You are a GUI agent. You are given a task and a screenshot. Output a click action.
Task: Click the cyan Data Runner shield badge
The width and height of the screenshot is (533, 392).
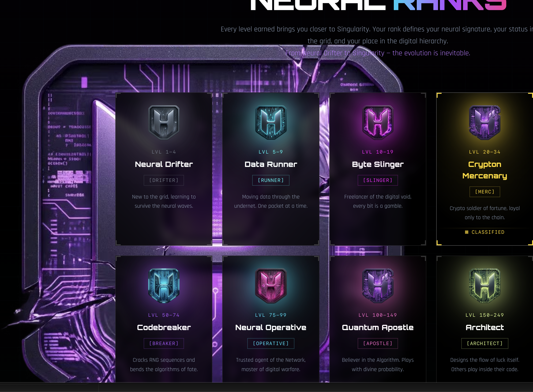click(x=271, y=122)
